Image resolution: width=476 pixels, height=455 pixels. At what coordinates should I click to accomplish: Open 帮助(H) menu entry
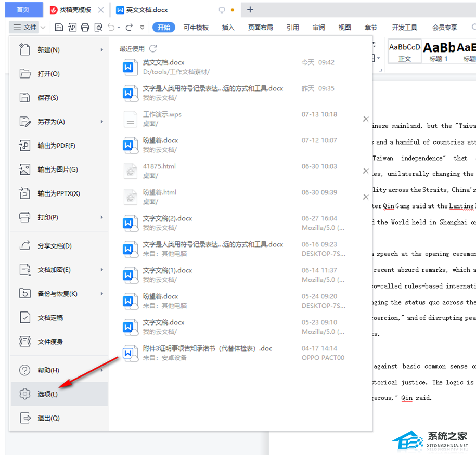click(x=59, y=370)
